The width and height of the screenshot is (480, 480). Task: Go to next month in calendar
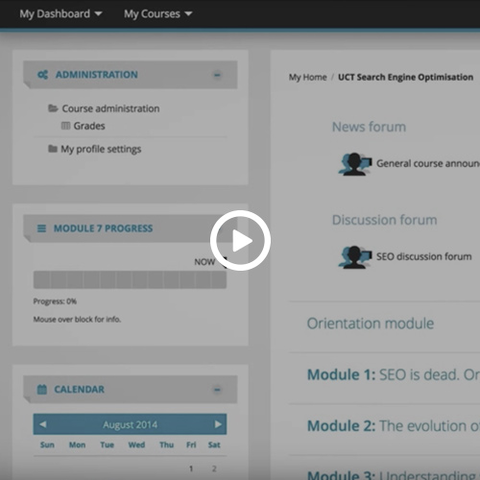point(218,424)
